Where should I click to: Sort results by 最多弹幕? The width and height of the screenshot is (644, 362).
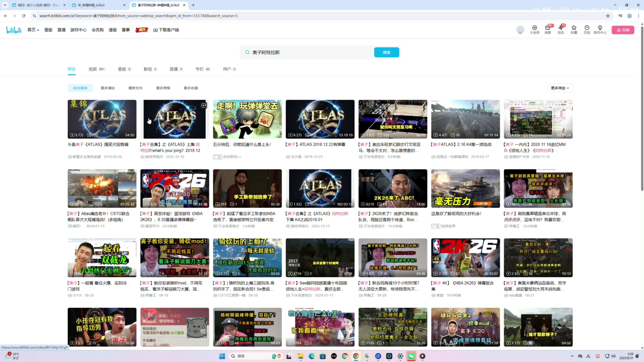[x=163, y=88]
